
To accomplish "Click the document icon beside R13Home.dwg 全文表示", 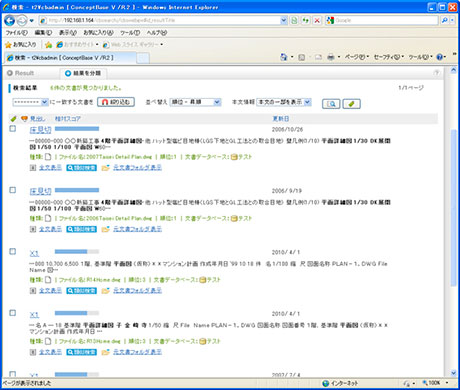I will [32, 352].
